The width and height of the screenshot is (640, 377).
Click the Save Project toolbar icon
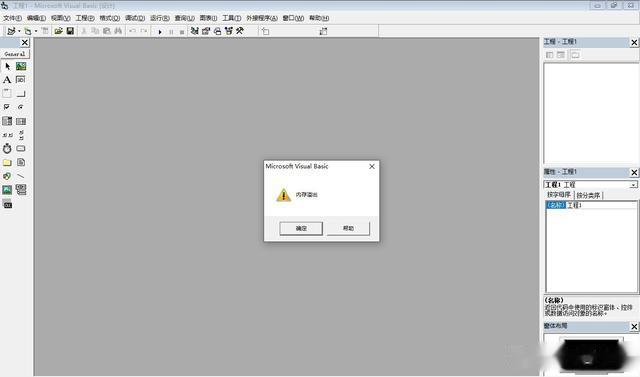click(70, 31)
